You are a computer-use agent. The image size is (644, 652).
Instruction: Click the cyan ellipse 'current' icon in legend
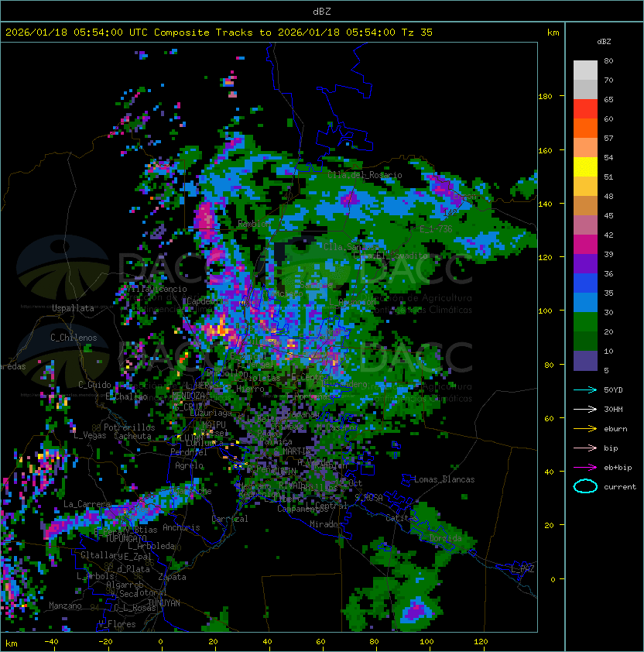(x=585, y=486)
